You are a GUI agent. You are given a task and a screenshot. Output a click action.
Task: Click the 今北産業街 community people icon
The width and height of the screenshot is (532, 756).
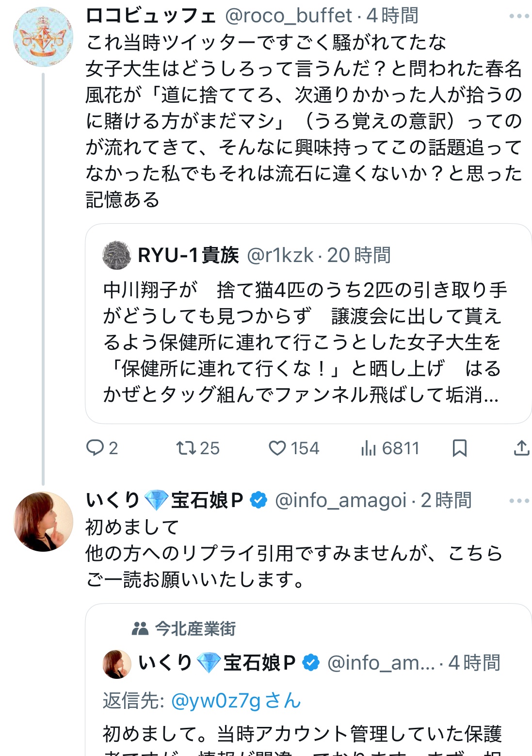coord(140,629)
